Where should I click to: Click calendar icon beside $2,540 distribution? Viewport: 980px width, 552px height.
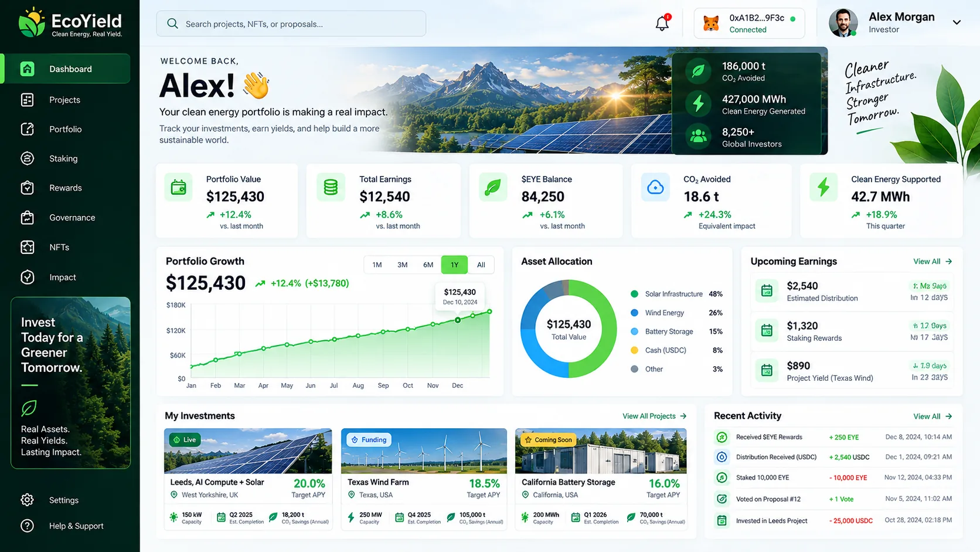[x=767, y=290]
